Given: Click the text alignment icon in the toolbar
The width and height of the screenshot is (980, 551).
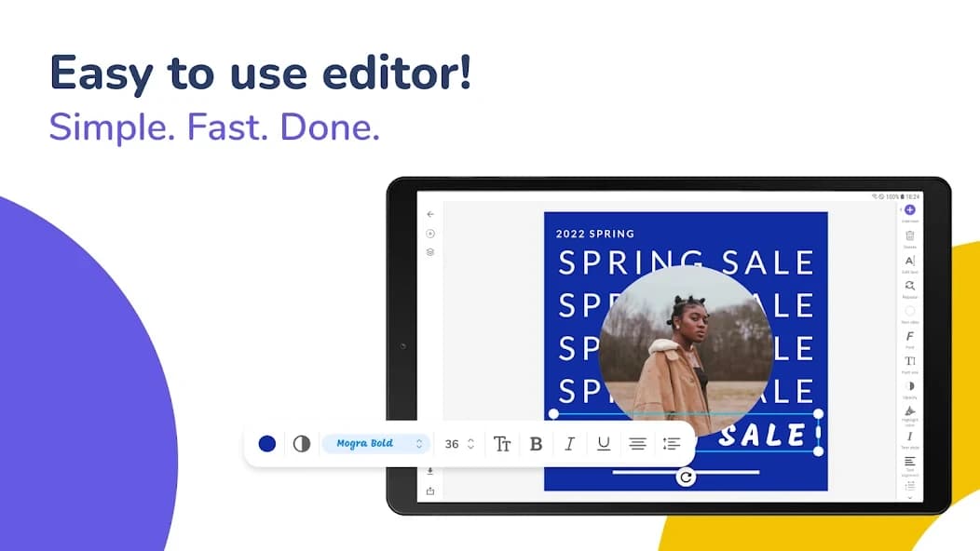Looking at the screenshot, I should [x=637, y=444].
